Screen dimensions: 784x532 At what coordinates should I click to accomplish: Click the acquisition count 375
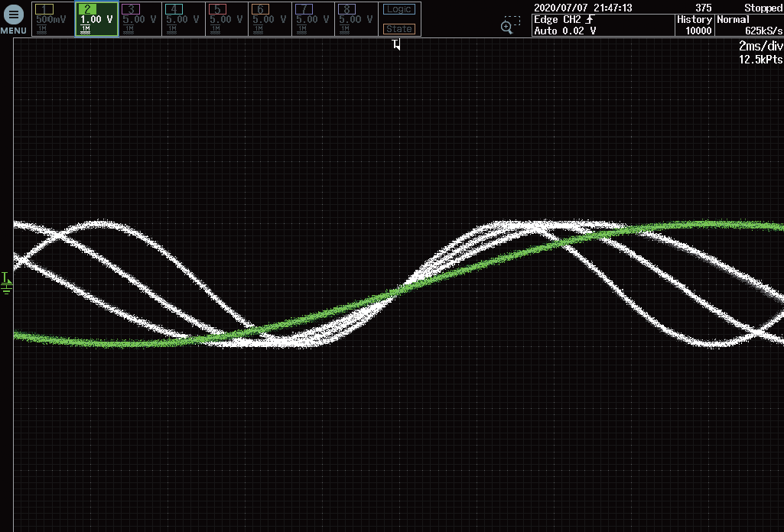(703, 8)
